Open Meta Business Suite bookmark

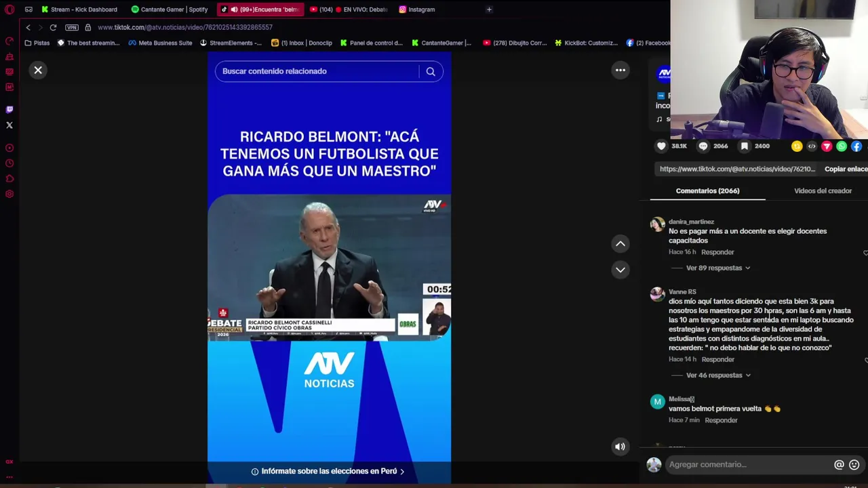[x=160, y=43]
